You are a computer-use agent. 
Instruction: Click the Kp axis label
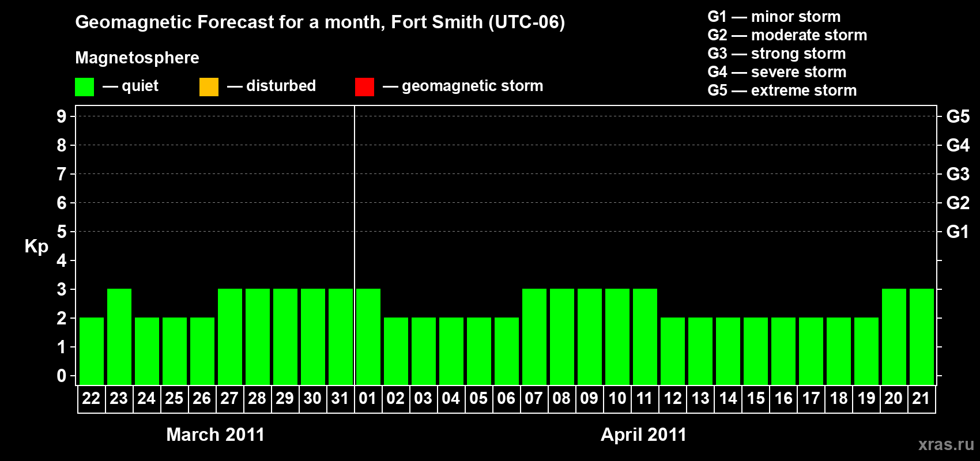click(x=36, y=247)
